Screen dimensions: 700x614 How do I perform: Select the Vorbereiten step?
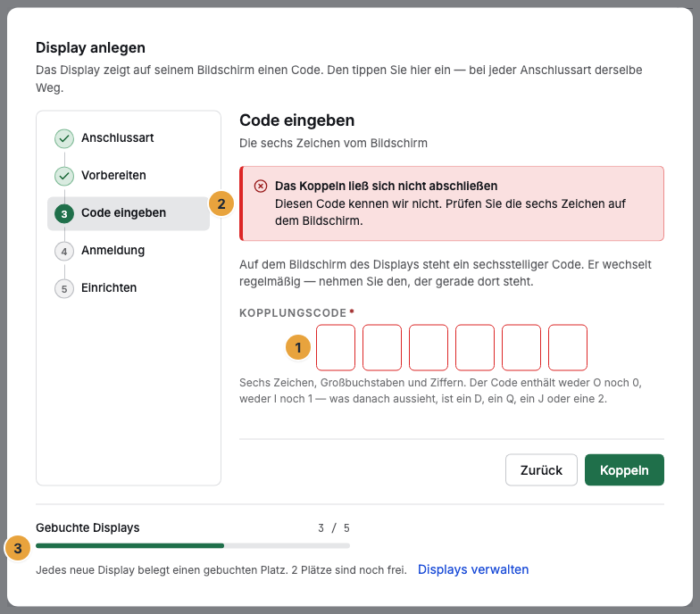(x=129, y=175)
